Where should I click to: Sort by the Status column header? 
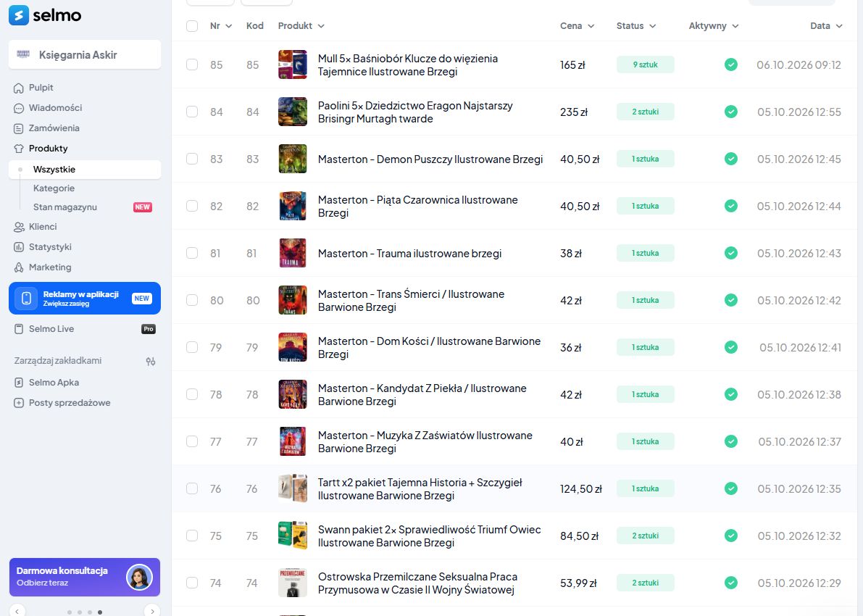[x=635, y=26]
